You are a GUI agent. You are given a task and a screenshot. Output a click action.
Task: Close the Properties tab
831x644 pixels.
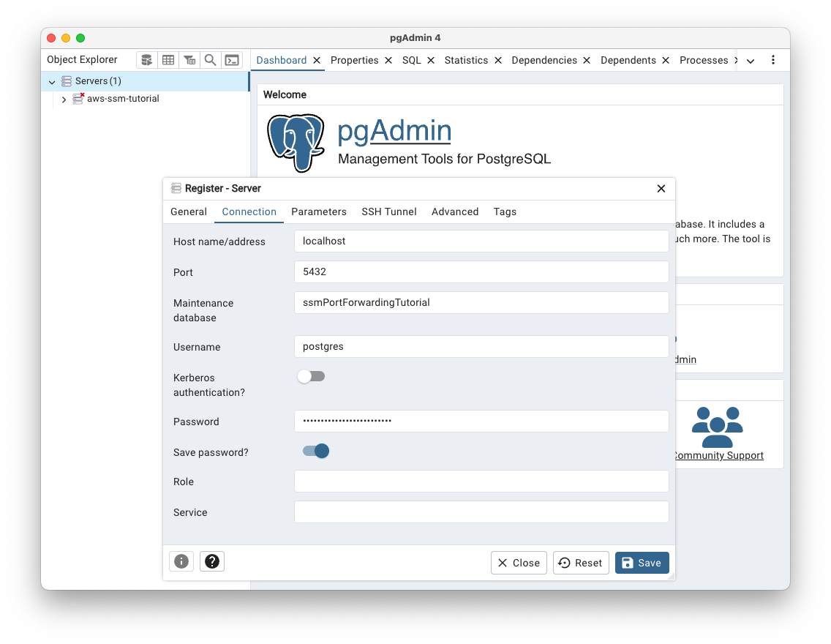point(389,60)
